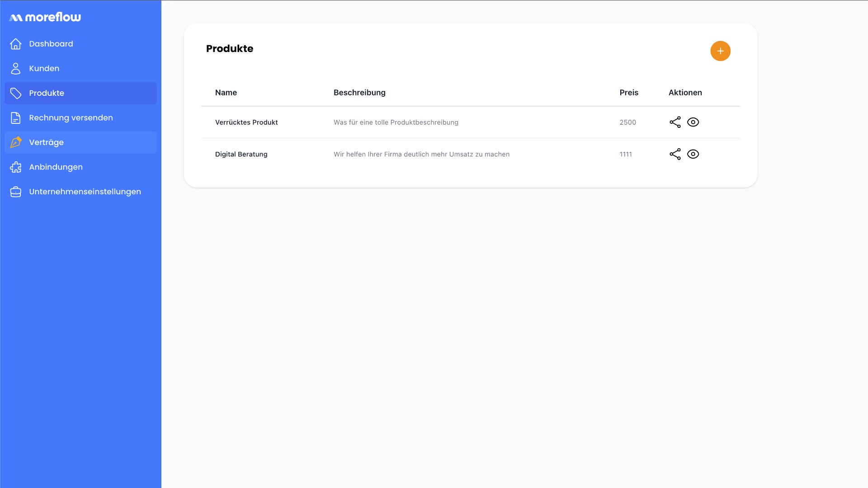The width and height of the screenshot is (868, 488).
Task: Share the Digital Beratung product
Action: [x=675, y=154]
